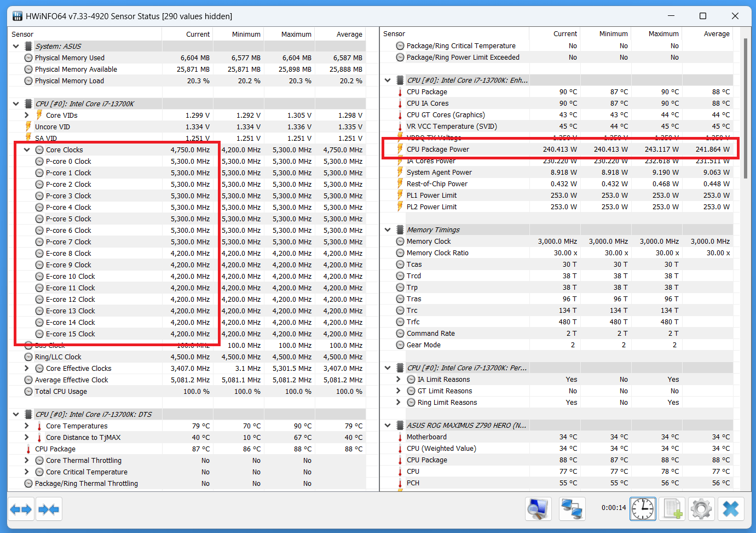Click the two networked computers icon

[572, 509]
